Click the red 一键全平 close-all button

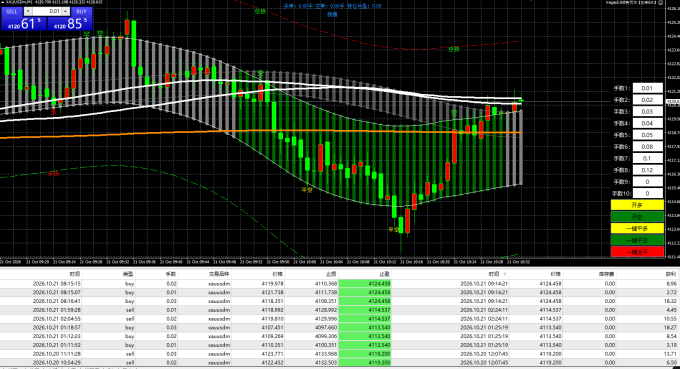point(637,252)
